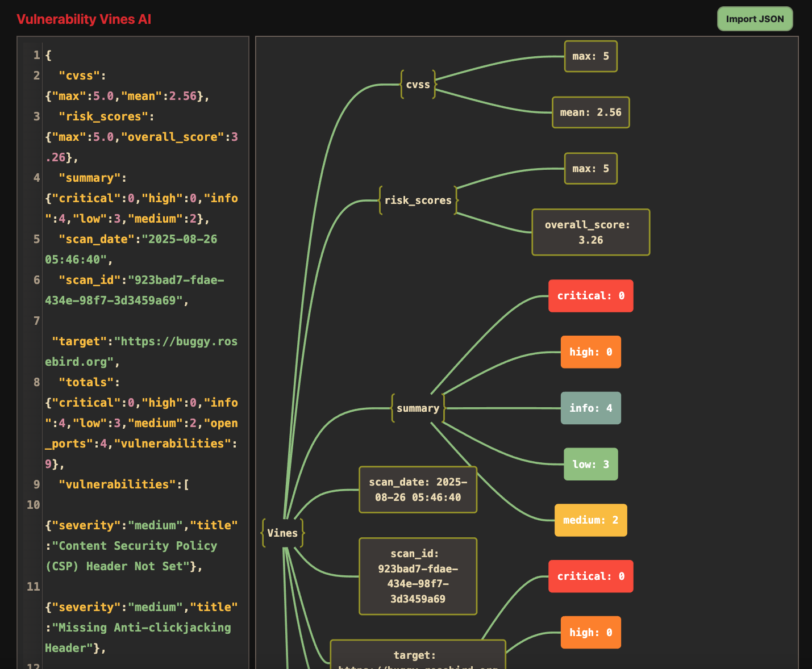Collapse the summary branch node
This screenshot has width=812, height=669.
point(418,408)
